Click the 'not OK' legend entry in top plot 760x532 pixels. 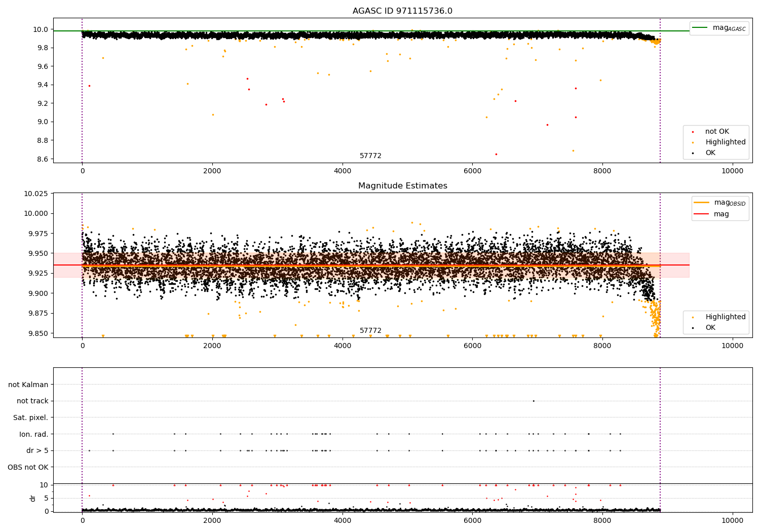coord(717,132)
